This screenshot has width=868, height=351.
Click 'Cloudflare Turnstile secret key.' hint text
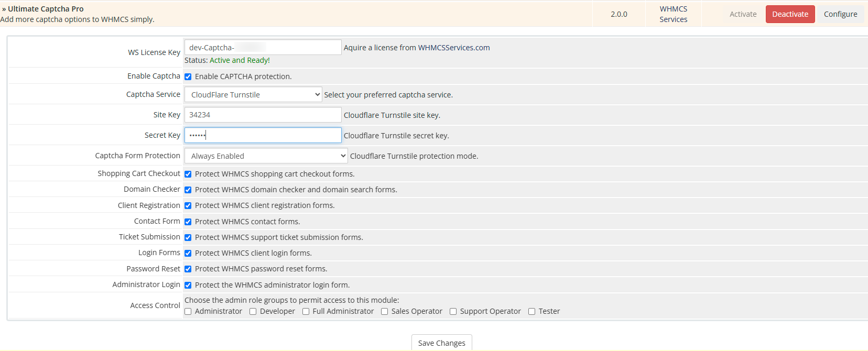coord(396,136)
